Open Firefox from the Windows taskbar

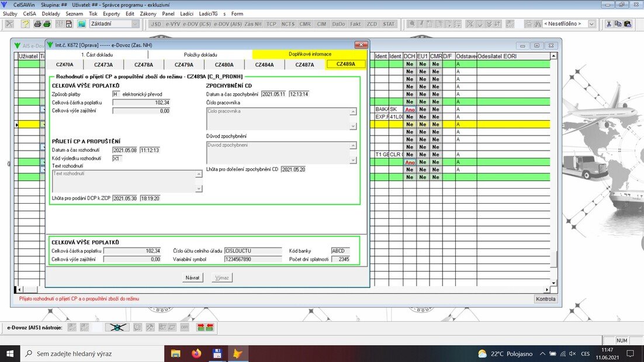(196, 353)
